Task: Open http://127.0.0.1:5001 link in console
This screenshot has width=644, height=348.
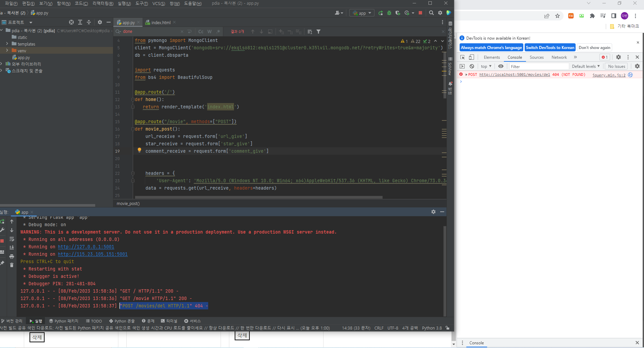Action: point(86,247)
